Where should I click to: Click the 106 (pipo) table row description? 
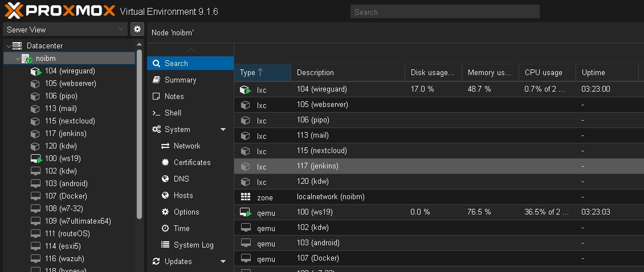pos(313,120)
